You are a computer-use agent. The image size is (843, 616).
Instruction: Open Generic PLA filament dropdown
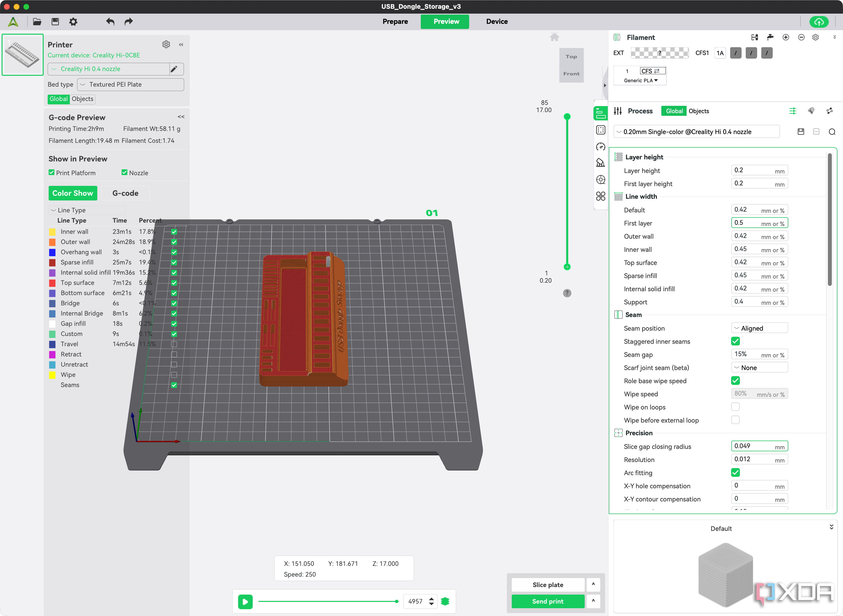(640, 81)
